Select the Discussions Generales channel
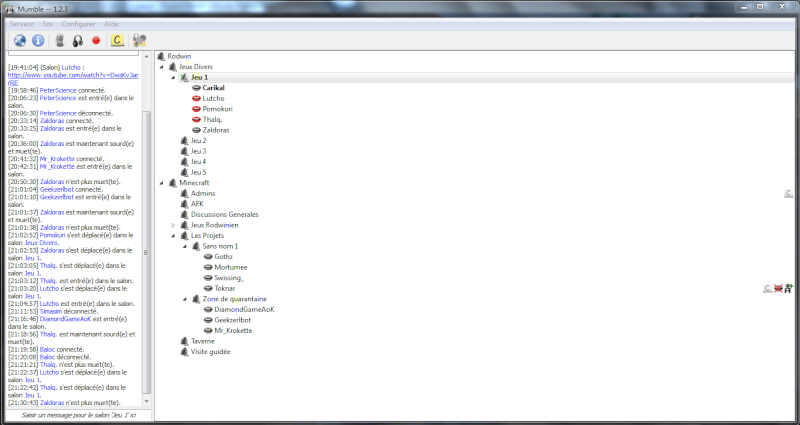The width and height of the screenshot is (800, 425). (224, 214)
